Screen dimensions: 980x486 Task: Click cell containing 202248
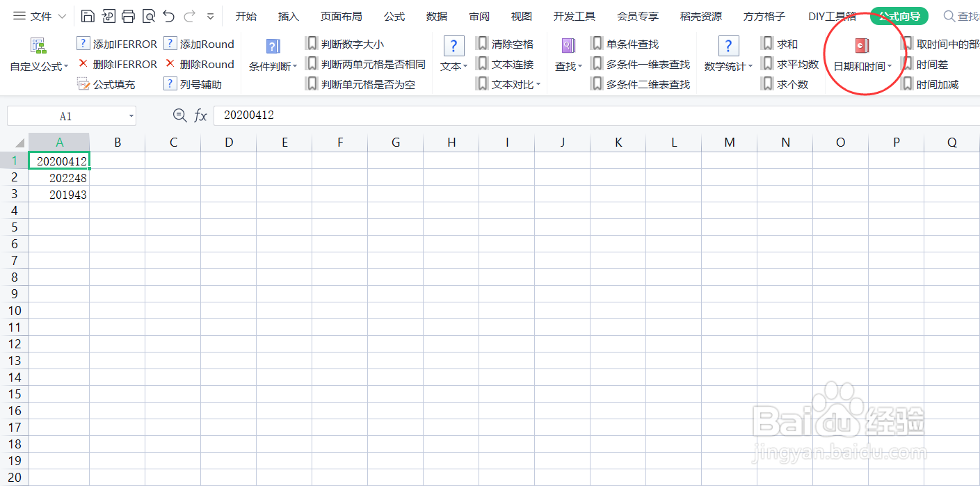tap(59, 178)
